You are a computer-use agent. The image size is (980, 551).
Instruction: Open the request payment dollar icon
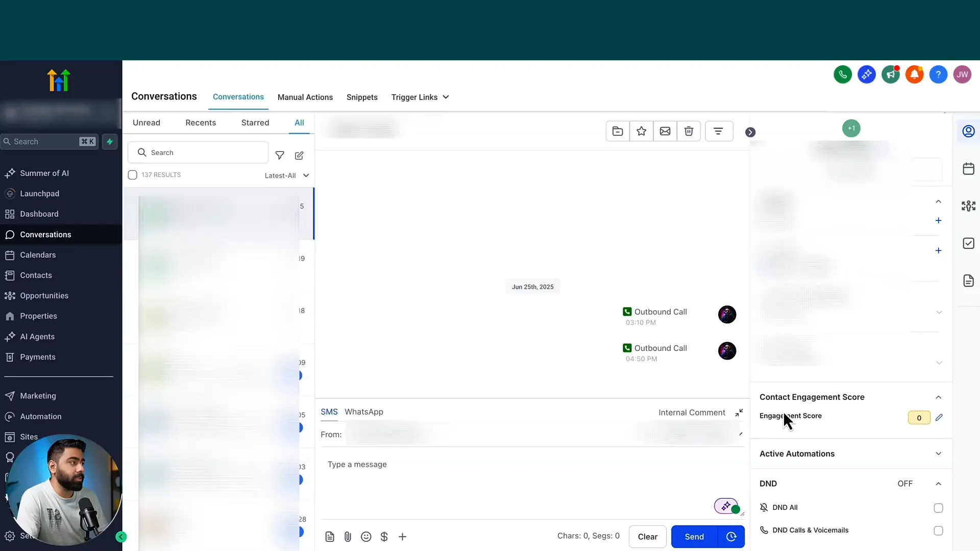point(384,537)
